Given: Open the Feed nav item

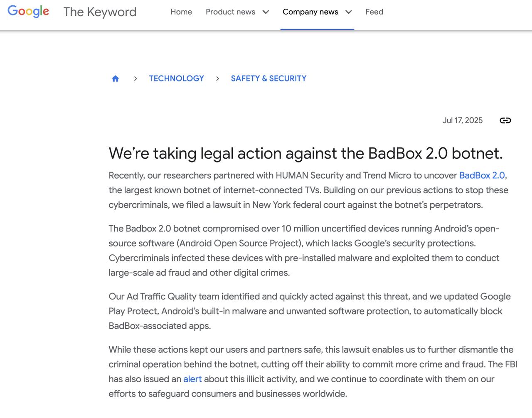Looking at the screenshot, I should (x=374, y=12).
